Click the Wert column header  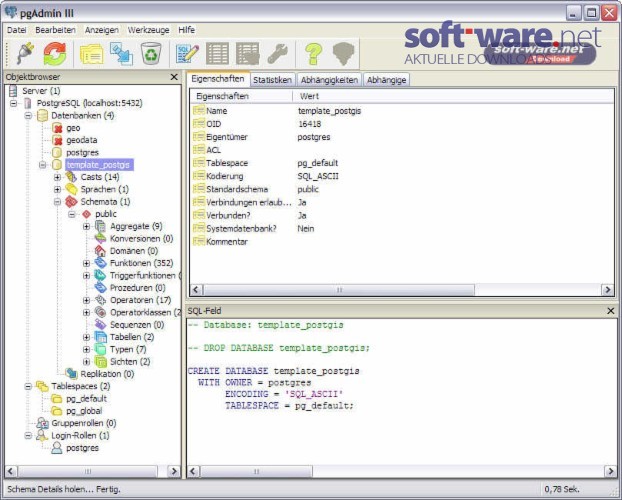coord(453,96)
